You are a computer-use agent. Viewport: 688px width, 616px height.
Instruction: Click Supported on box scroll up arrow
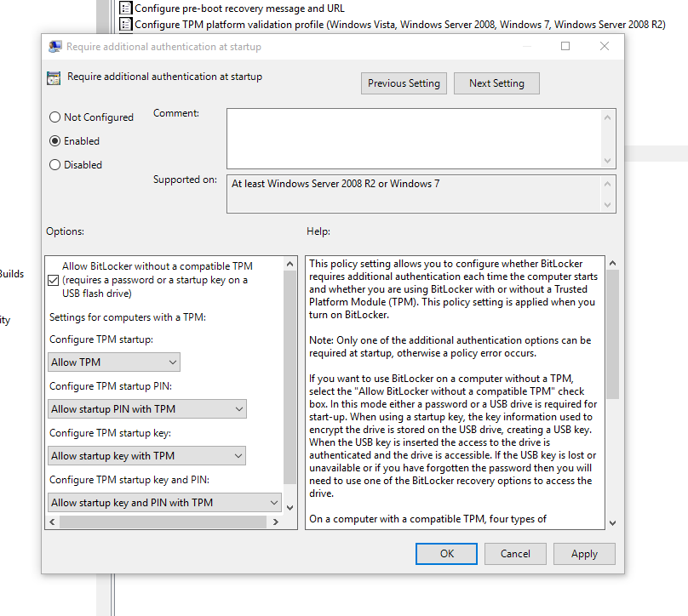coord(607,184)
